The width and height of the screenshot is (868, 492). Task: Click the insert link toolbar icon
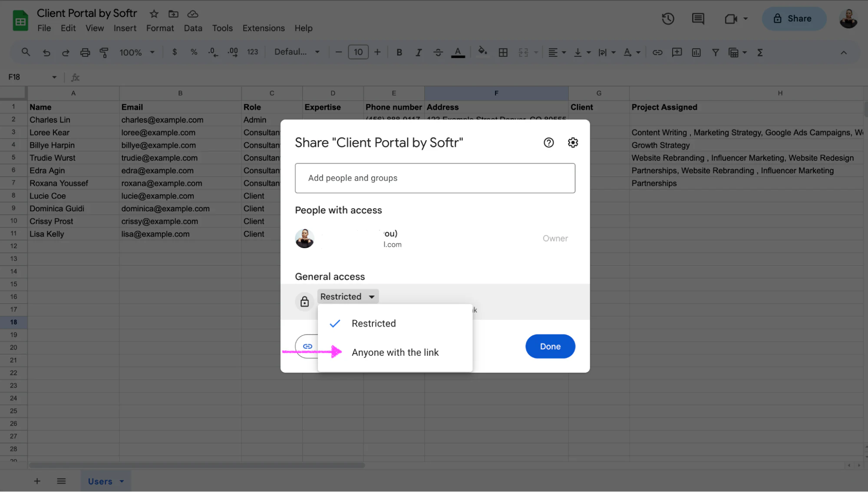click(x=657, y=52)
